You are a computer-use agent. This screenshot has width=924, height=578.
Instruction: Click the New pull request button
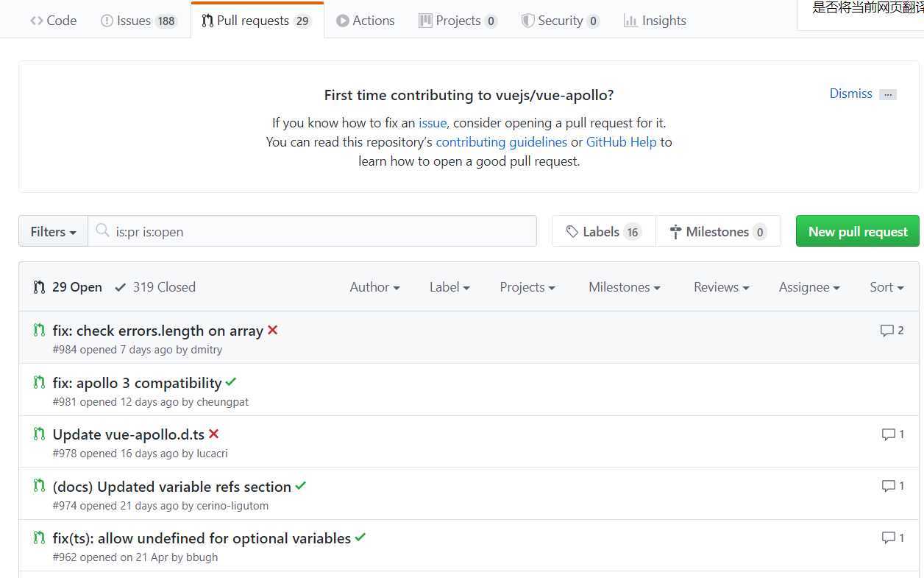click(858, 231)
